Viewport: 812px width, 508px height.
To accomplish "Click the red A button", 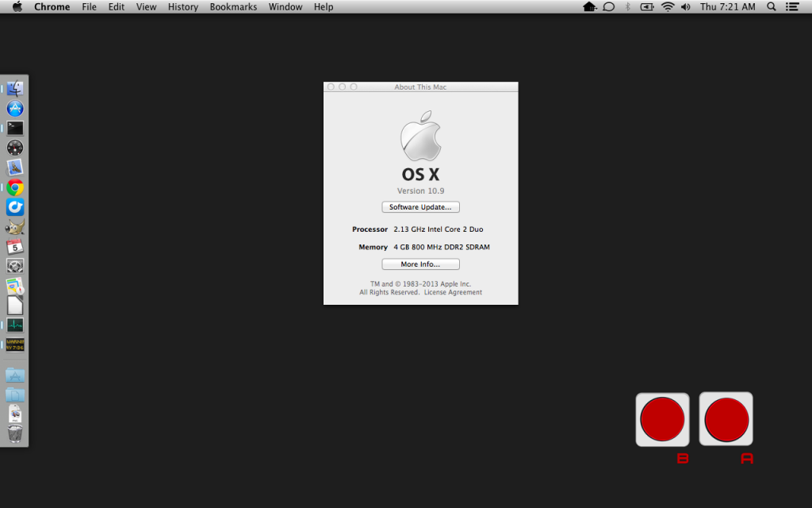I will point(726,419).
